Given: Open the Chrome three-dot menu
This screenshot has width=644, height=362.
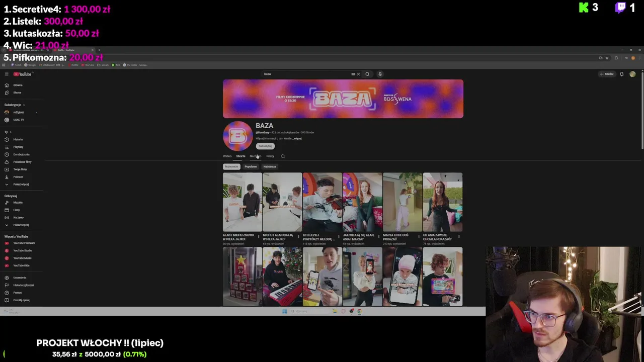Looking at the screenshot, I should pos(639,58).
